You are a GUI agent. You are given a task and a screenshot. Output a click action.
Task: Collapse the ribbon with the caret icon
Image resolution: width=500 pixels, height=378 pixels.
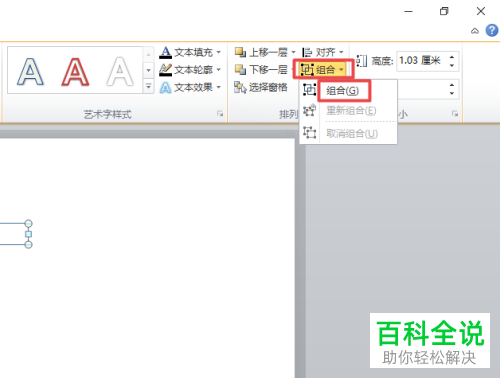tap(475, 31)
